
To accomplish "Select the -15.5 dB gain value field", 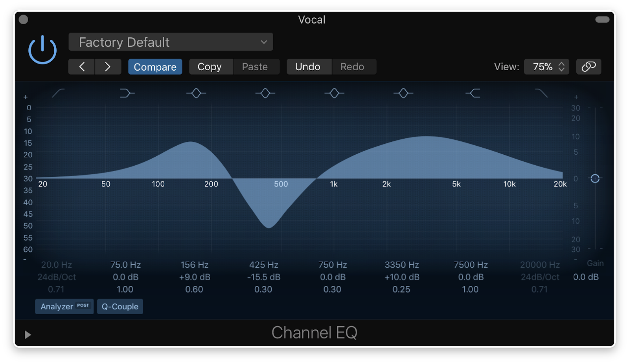I will tap(264, 277).
